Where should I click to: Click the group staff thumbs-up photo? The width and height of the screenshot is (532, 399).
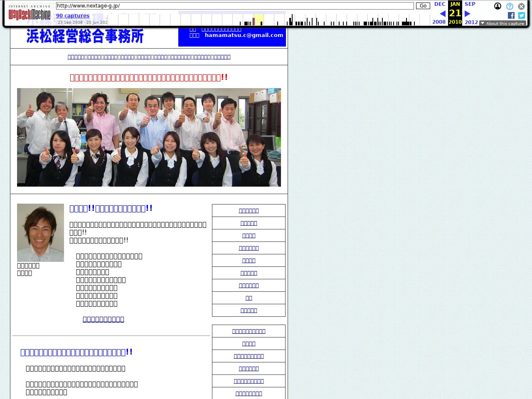point(149,137)
